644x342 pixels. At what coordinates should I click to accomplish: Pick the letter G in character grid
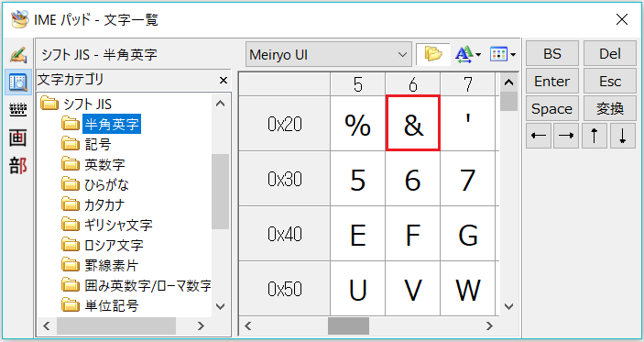pos(468,234)
